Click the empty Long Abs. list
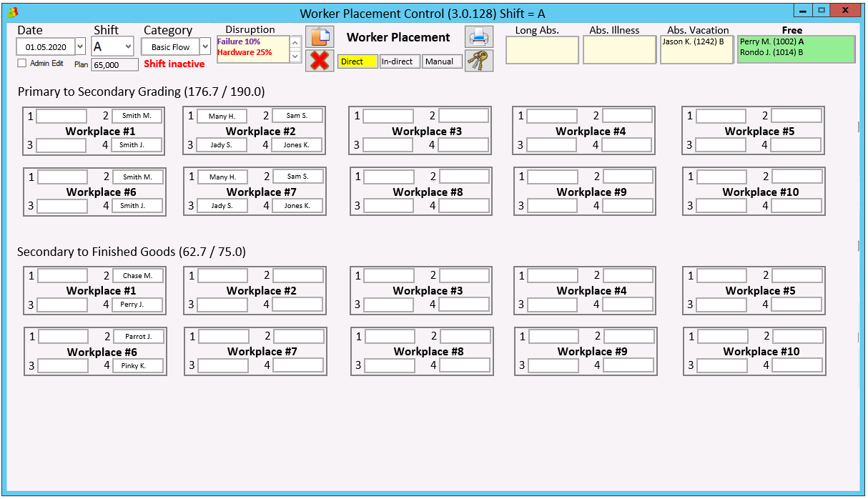The width and height of the screenshot is (868, 499). (542, 50)
